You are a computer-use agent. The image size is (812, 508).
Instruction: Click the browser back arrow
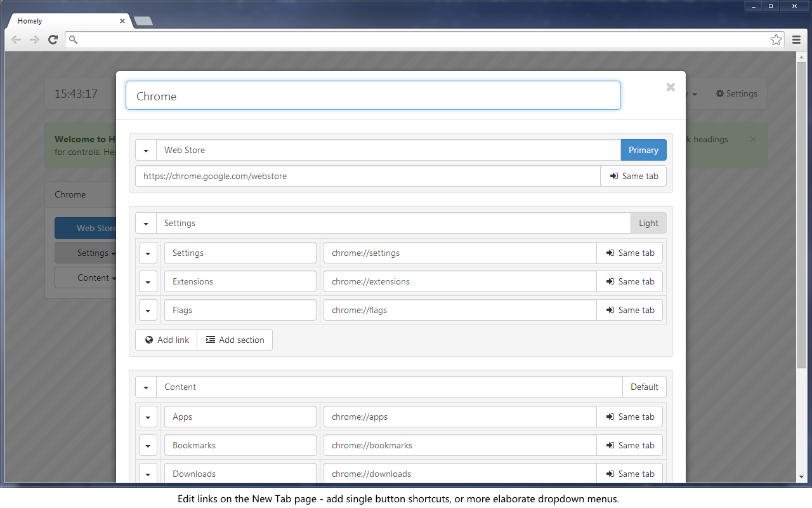coord(16,40)
